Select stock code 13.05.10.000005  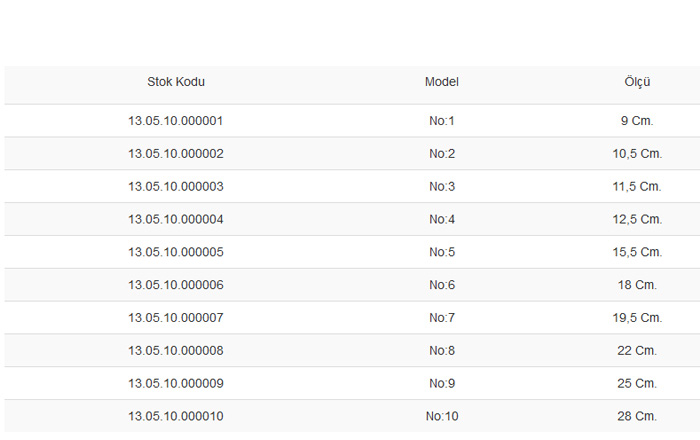pos(175,252)
